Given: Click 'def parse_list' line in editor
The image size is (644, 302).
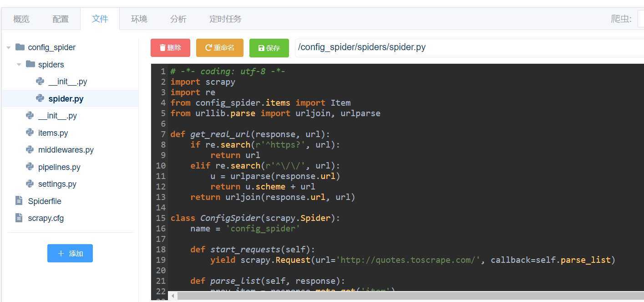Looking at the screenshot, I should (x=268, y=281).
